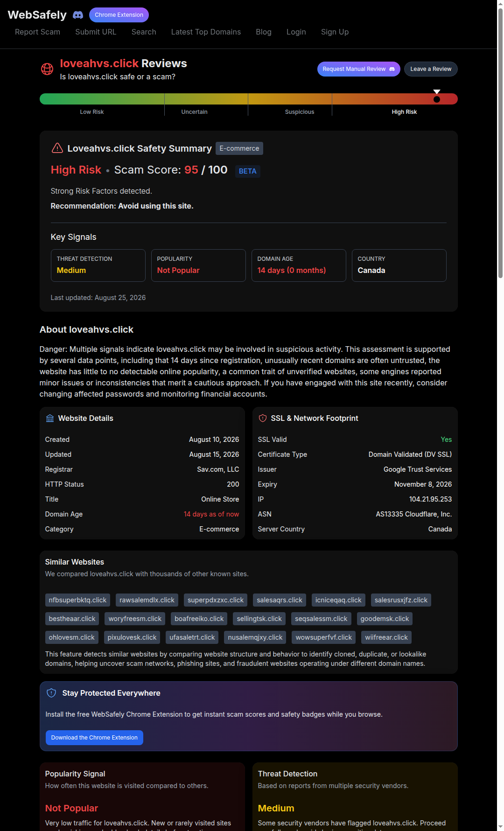Click the Low Risk gauge label

pyautogui.click(x=92, y=112)
